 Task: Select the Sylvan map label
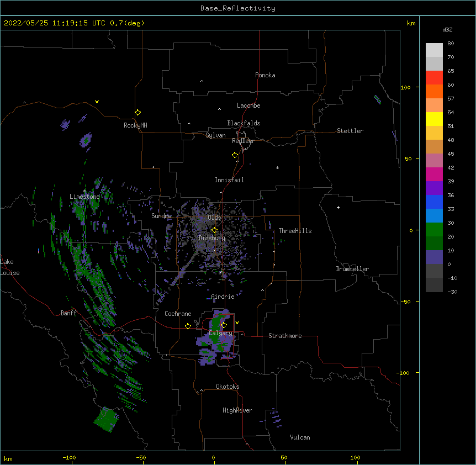[215, 135]
